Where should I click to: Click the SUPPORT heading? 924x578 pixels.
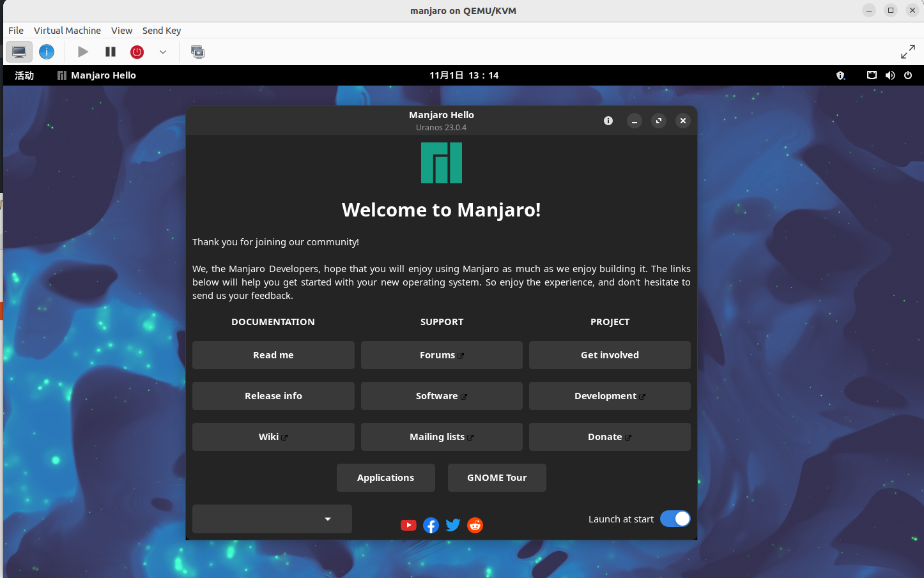[x=442, y=322]
